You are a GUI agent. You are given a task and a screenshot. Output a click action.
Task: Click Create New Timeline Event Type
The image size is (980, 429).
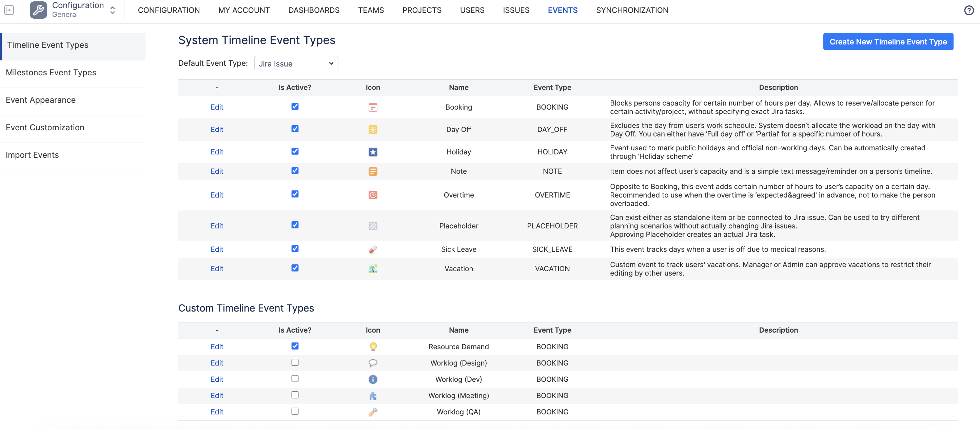[888, 42]
